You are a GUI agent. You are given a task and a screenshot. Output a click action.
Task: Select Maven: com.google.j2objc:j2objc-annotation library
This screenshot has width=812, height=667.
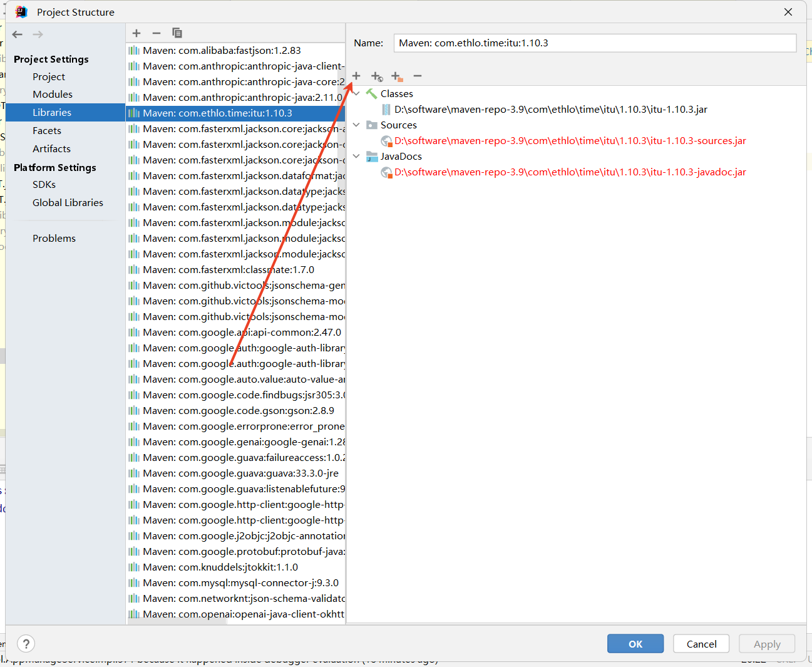pos(235,535)
